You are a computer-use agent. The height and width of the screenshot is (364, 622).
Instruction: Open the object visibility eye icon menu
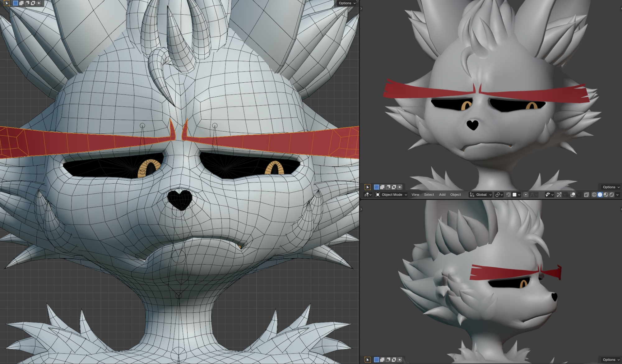(549, 195)
